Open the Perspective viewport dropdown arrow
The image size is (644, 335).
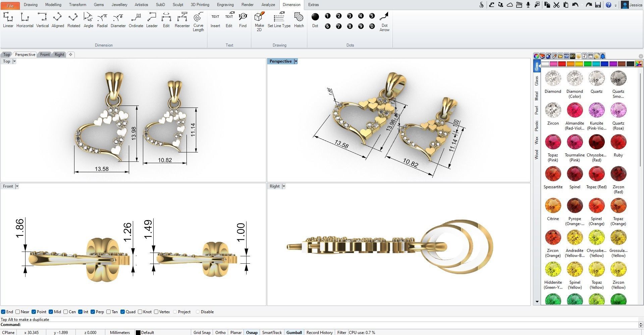tap(296, 61)
